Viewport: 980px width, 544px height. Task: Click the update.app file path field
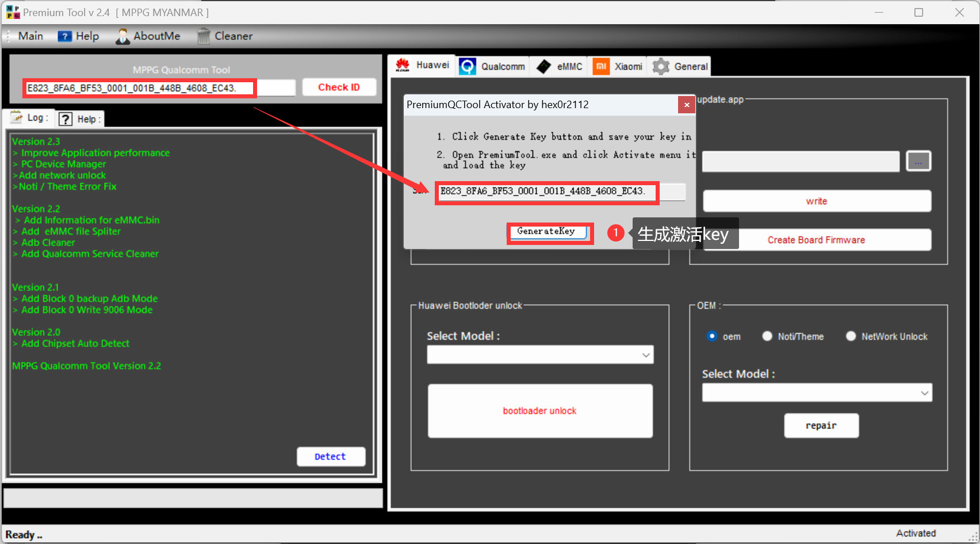[801, 162]
